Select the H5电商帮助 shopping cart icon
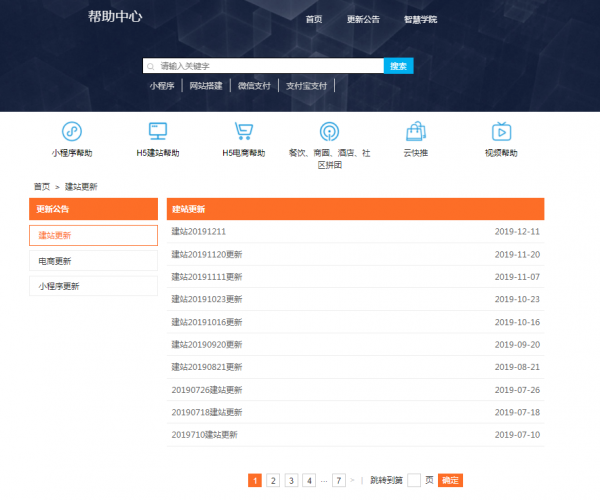The image size is (600, 500). (243, 131)
